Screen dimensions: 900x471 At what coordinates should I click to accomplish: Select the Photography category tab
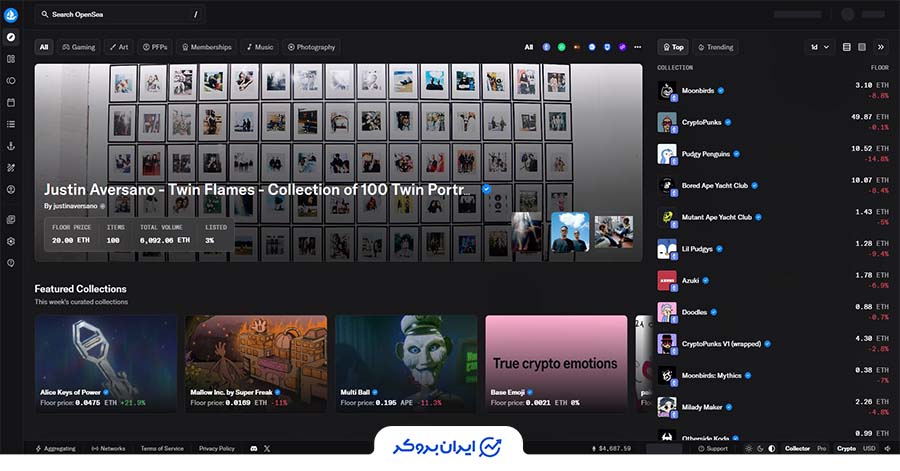[x=311, y=47]
